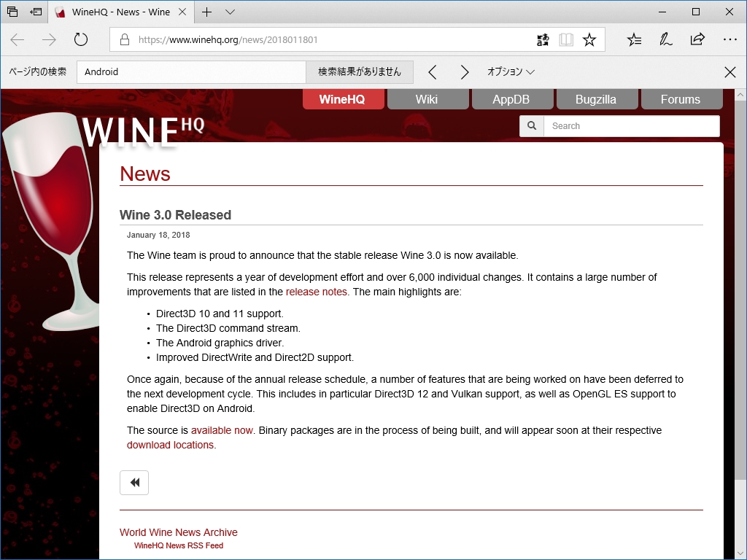Refresh the current page
This screenshot has width=747, height=560.
click(80, 40)
